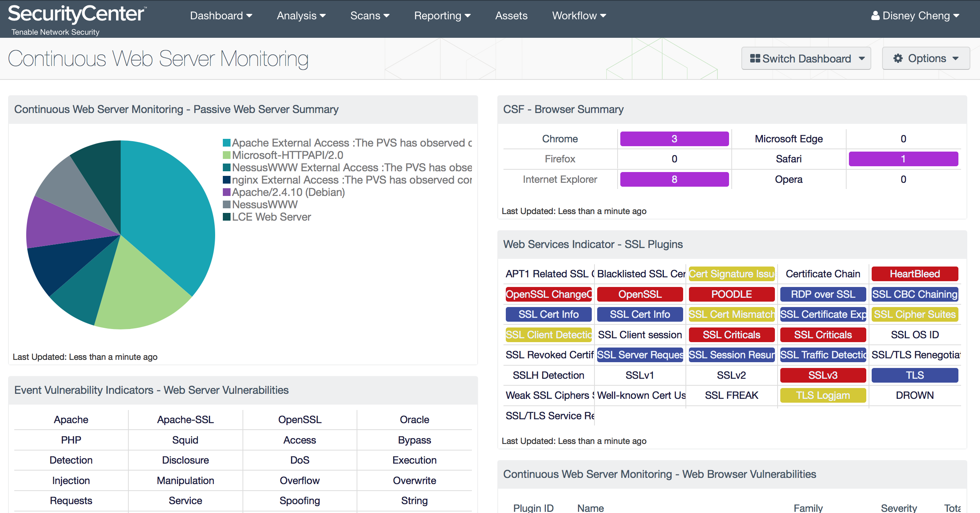Click the SSLv3 red indicator

click(x=823, y=375)
